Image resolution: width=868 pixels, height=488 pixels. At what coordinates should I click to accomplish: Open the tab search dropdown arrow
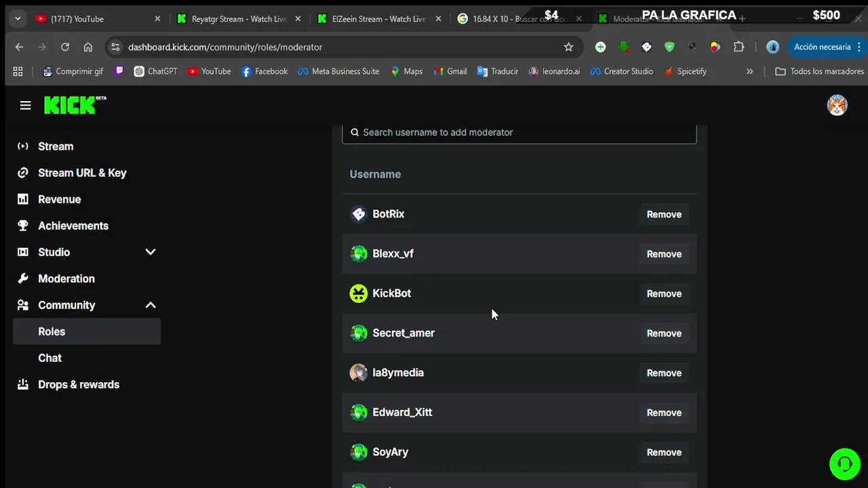click(18, 18)
